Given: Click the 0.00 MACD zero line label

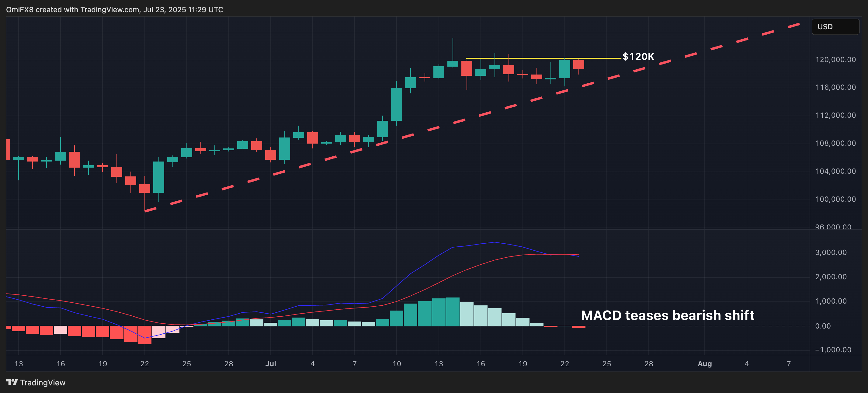Looking at the screenshot, I should 822,326.
